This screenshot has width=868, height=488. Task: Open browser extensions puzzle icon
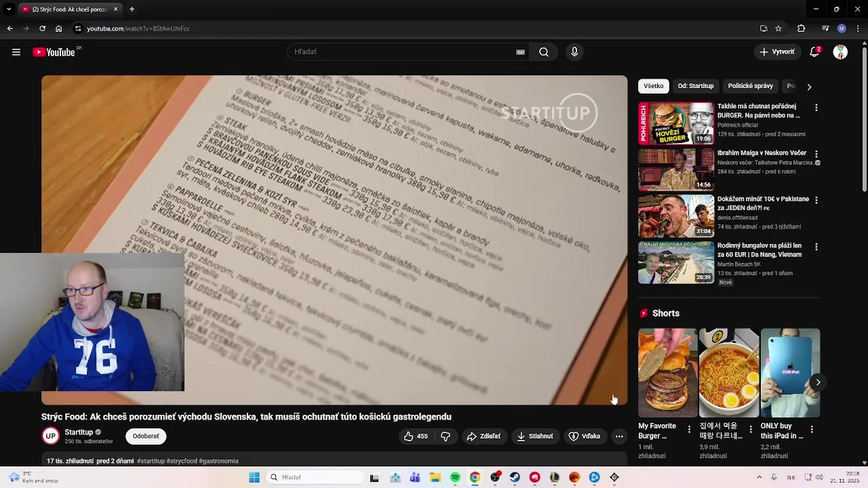coord(801,28)
